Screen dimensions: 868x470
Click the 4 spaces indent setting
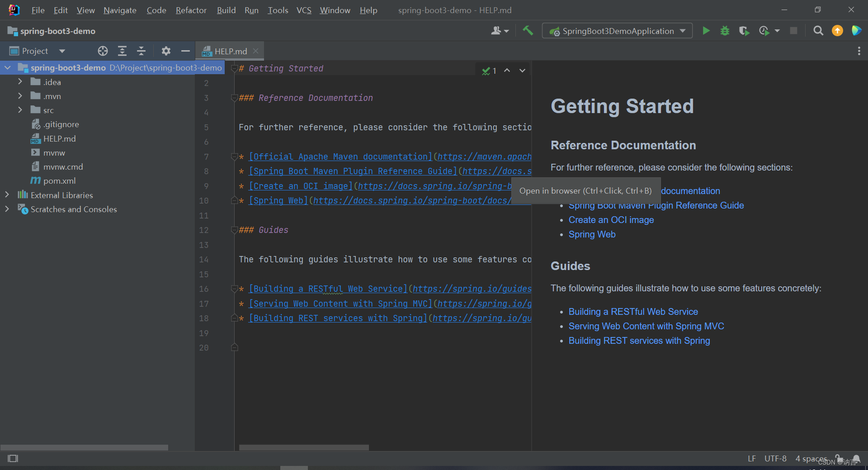811,458
